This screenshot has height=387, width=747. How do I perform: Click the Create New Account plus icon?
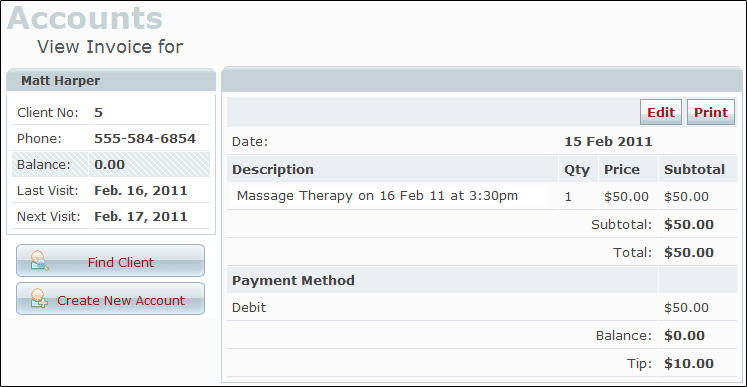click(40, 299)
